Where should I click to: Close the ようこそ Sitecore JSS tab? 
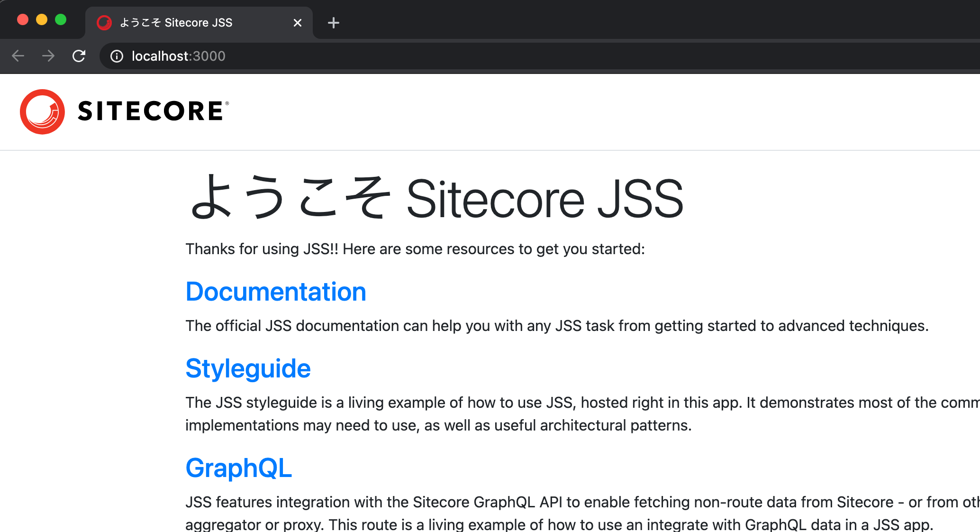298,23
